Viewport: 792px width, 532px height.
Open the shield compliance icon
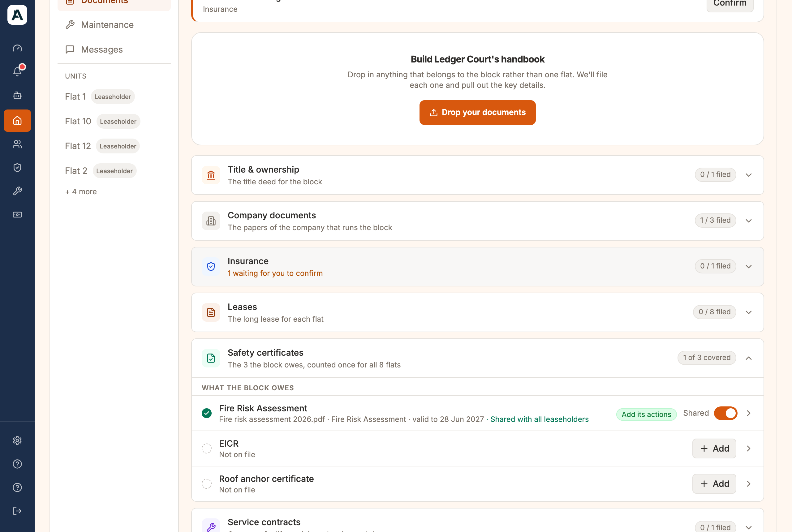tap(17, 168)
